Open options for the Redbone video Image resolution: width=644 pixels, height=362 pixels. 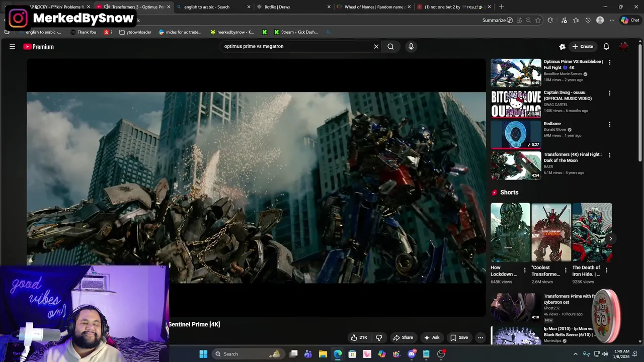coord(609,124)
